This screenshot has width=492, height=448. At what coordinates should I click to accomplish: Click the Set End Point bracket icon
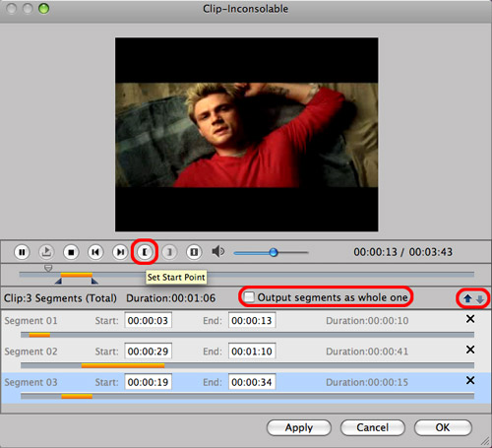click(169, 252)
